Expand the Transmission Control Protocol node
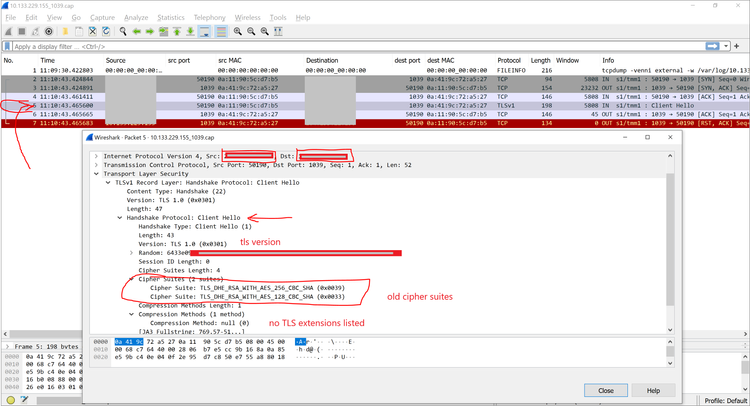The width and height of the screenshot is (750, 406). click(96, 164)
